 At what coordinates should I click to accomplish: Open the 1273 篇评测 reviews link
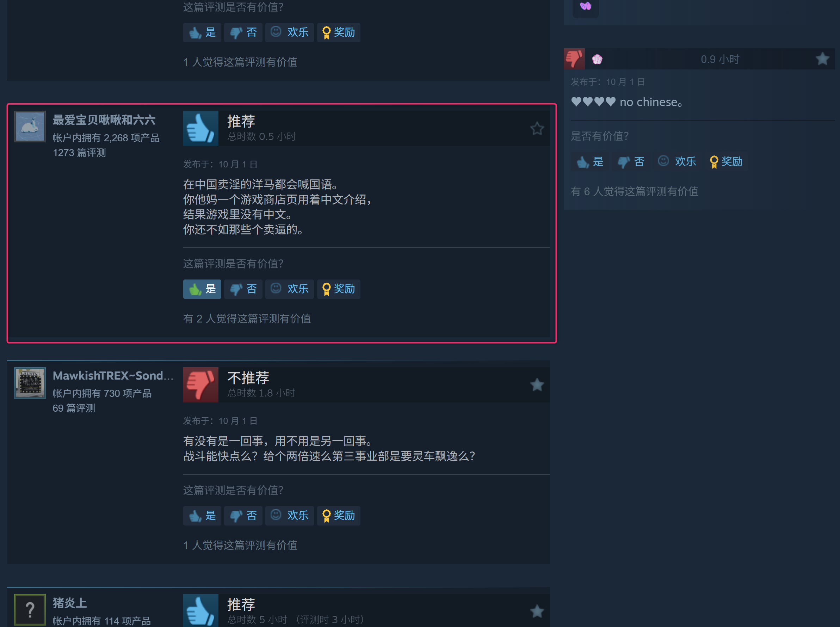point(79,153)
